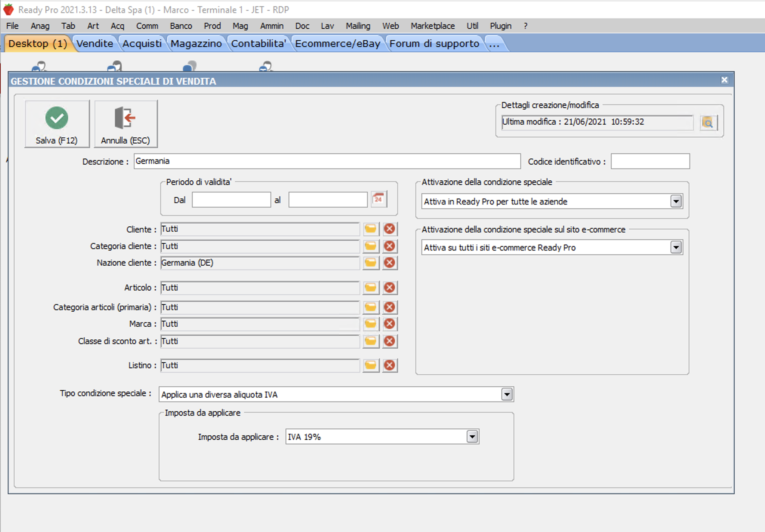Open the Banco menu
Viewport: 765px width, 532px height.
click(x=181, y=26)
